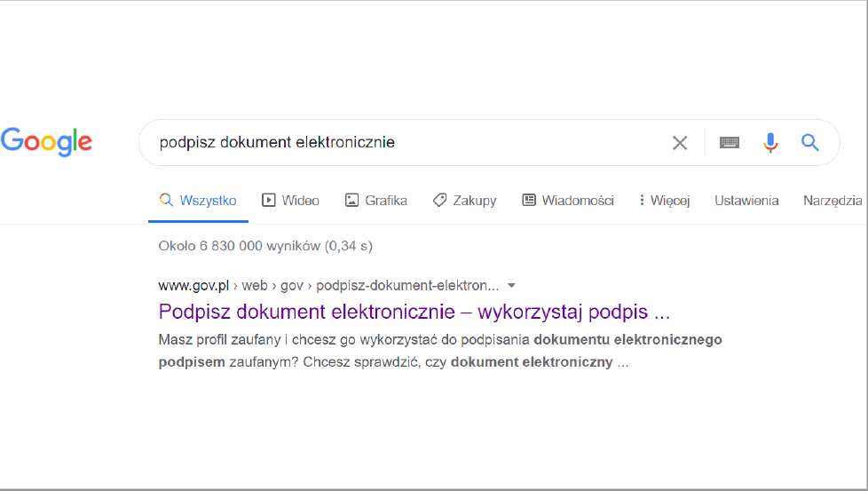Clear the search query with the X icon

tap(680, 143)
